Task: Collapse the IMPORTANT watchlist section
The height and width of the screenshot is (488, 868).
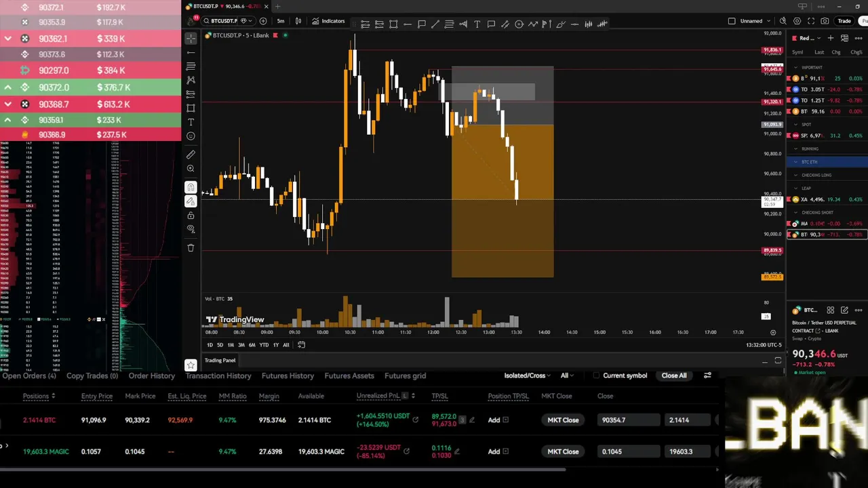Action: 796,68
